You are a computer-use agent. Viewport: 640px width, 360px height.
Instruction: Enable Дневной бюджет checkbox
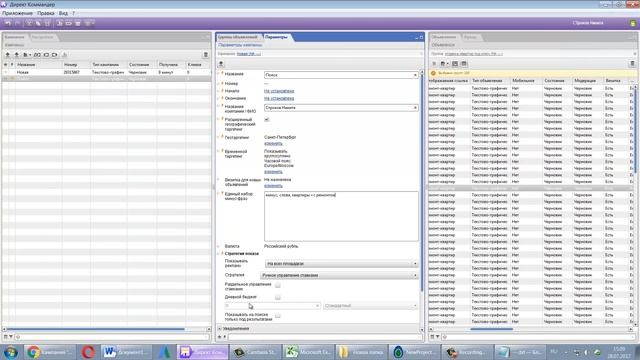278,297
